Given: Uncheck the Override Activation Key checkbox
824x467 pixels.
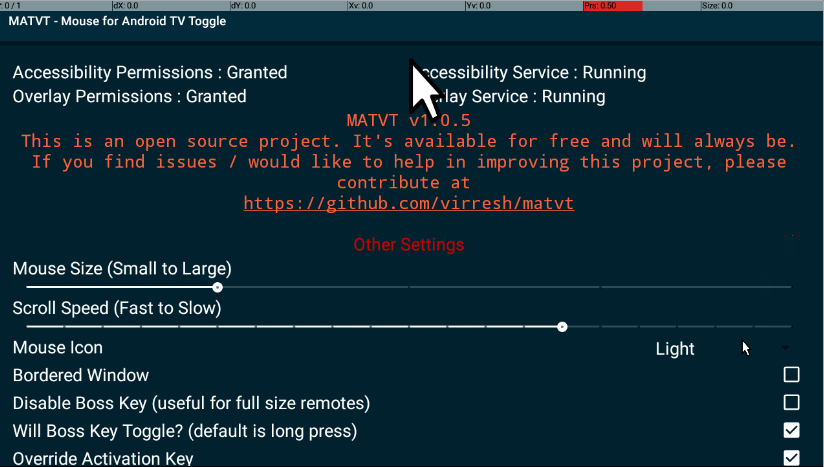Looking at the screenshot, I should [791, 457].
